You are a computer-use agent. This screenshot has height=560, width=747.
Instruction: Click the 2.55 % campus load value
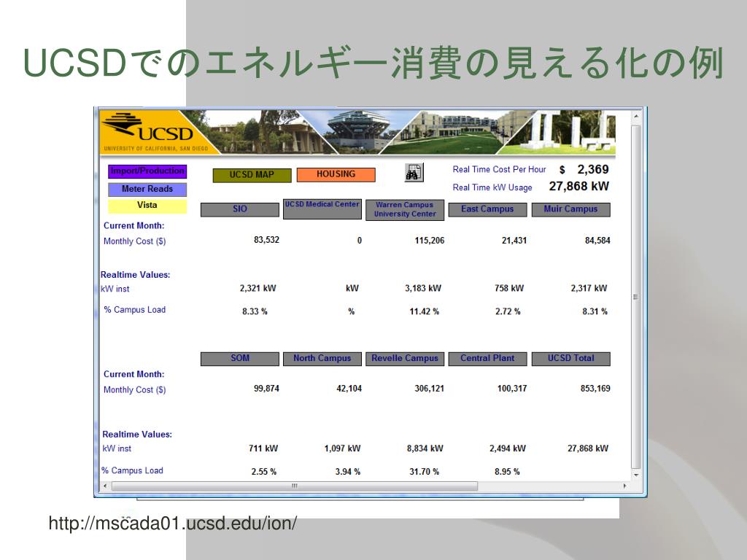click(x=264, y=472)
